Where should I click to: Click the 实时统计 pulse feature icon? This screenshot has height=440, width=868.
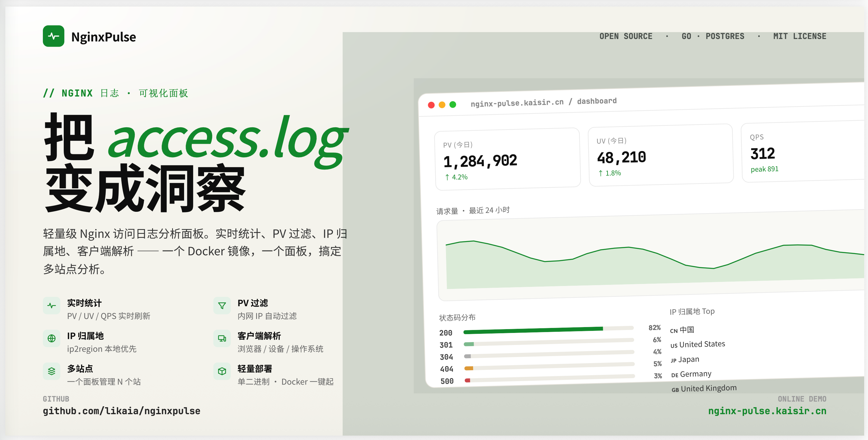tap(52, 306)
